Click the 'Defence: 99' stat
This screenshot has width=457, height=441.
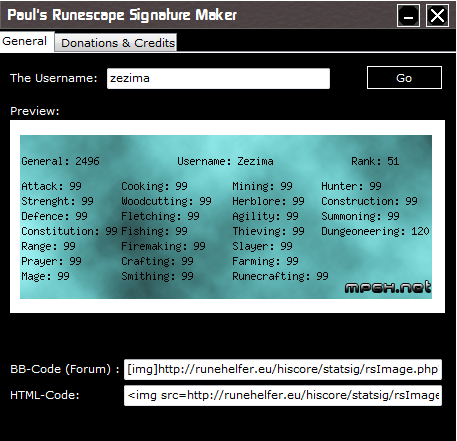pyautogui.click(x=54, y=216)
